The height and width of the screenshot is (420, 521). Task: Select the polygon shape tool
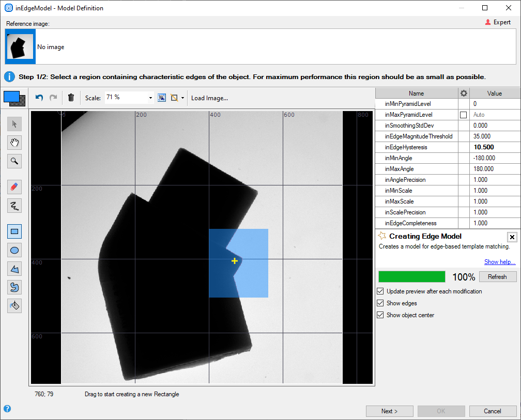coord(14,269)
